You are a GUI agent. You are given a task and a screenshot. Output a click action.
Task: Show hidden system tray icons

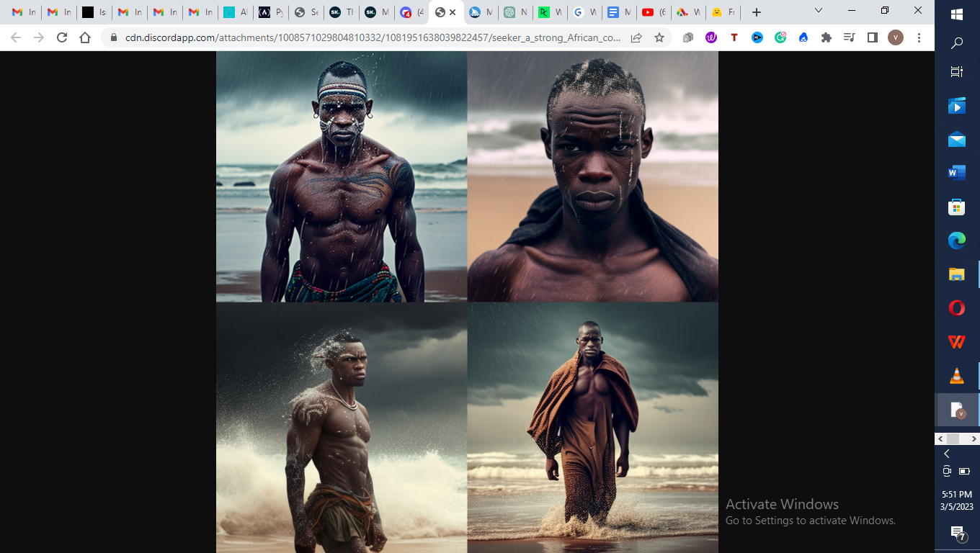[x=947, y=454]
